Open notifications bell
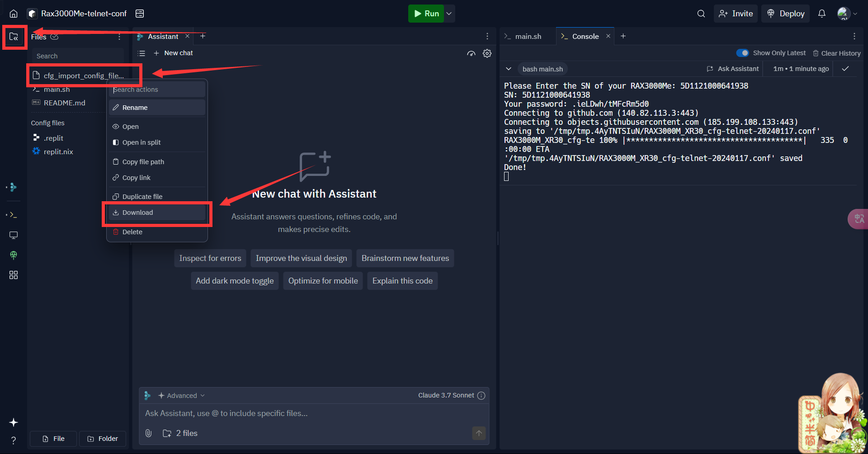The height and width of the screenshot is (454, 868). coord(822,14)
